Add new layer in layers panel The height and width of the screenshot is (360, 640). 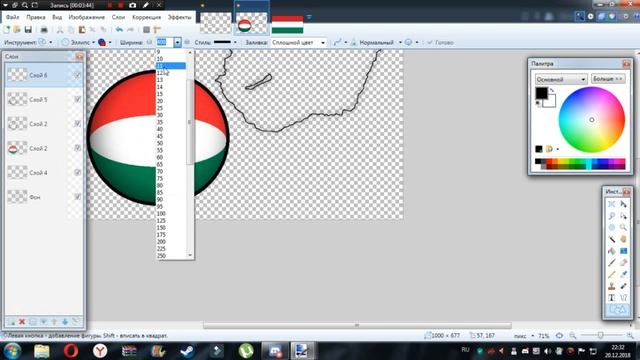click(x=11, y=322)
